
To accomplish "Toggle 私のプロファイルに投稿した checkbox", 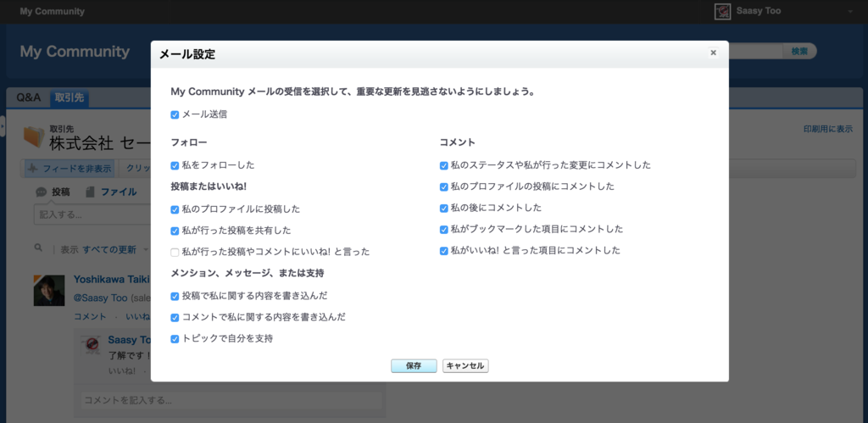I will 175,210.
